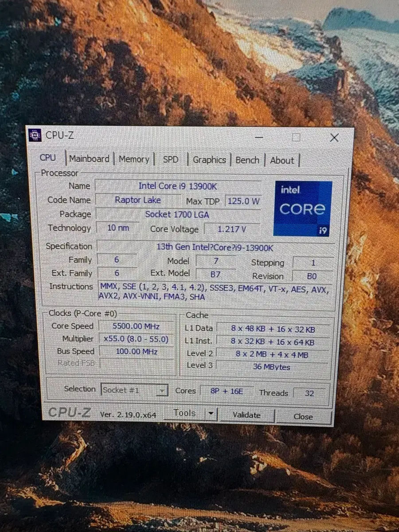Screen dimensions: 399x532
Task: Click the maximize button in title bar
Action: 296,137
